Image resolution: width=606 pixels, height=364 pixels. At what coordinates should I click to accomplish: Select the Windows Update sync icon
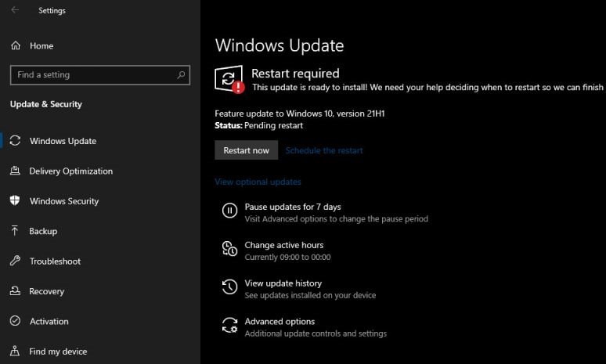[15, 141]
